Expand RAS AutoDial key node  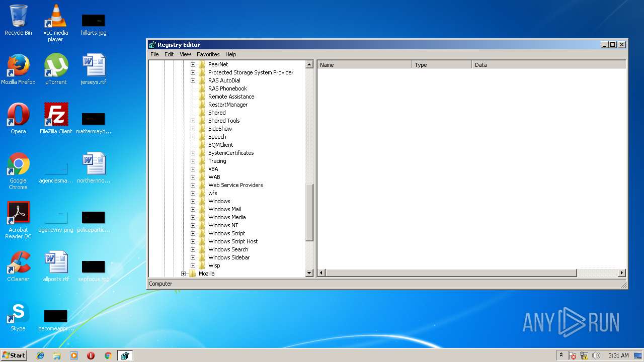(x=193, y=80)
